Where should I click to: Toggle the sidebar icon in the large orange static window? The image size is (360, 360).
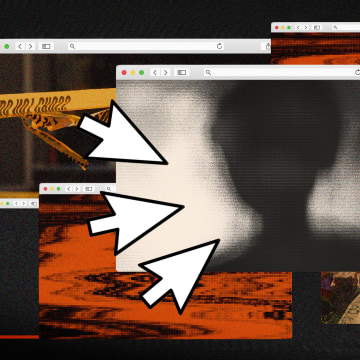pyautogui.click(x=89, y=189)
